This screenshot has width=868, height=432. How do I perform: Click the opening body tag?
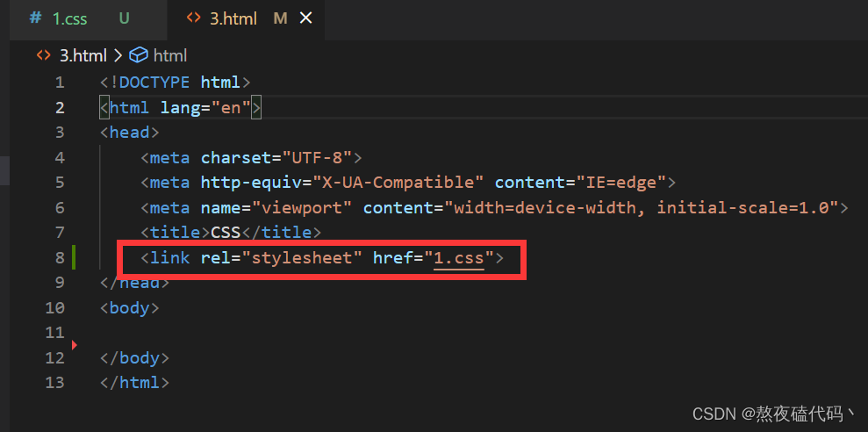click(130, 307)
